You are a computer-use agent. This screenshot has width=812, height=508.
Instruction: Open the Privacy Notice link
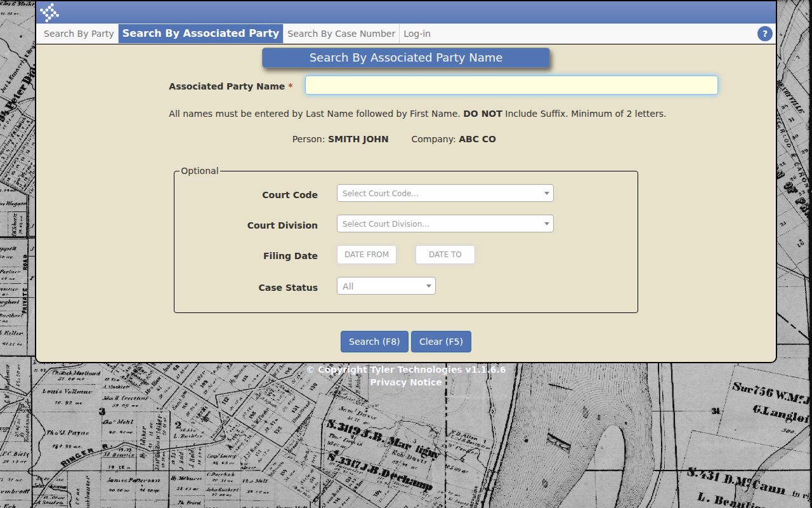[x=406, y=382]
